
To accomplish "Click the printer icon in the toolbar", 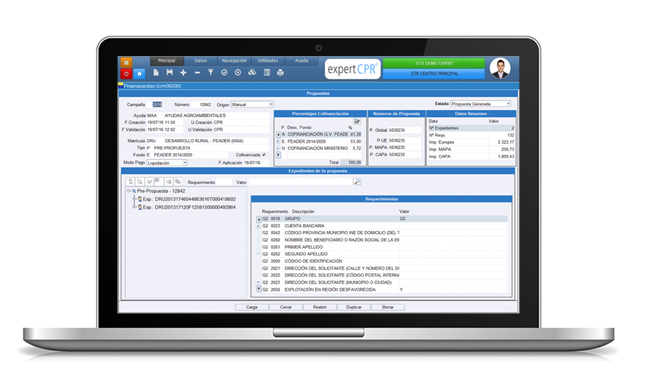I will (281, 73).
